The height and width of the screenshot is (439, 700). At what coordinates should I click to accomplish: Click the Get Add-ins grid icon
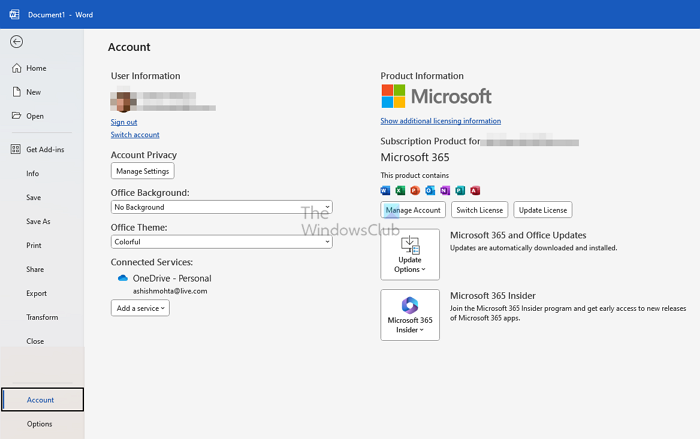click(x=16, y=149)
